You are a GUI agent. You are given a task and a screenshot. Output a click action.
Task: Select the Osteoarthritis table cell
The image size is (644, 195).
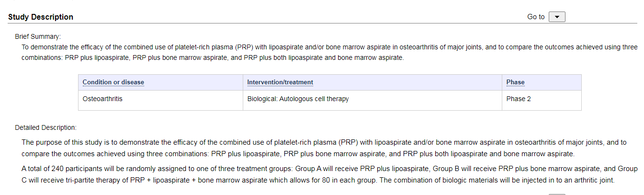(160, 100)
